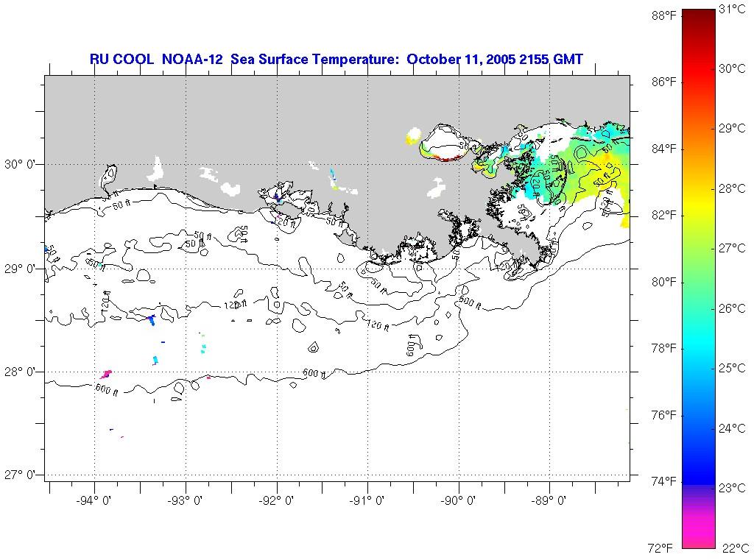Click the dark red top of the colorbar
The width and height of the screenshot is (754, 560).
coord(699,17)
